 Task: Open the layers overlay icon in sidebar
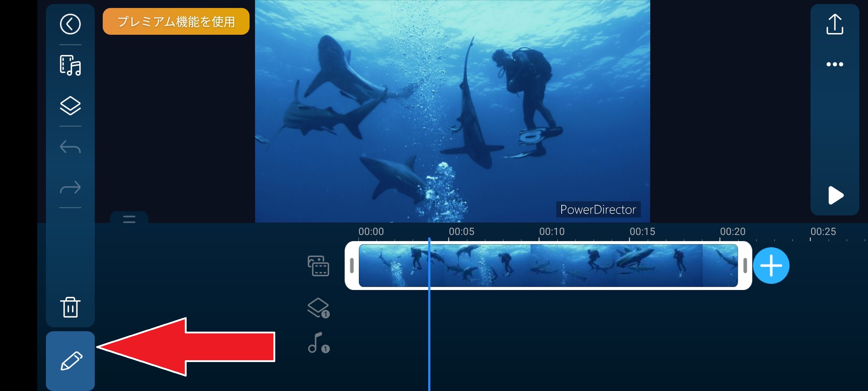coord(70,106)
